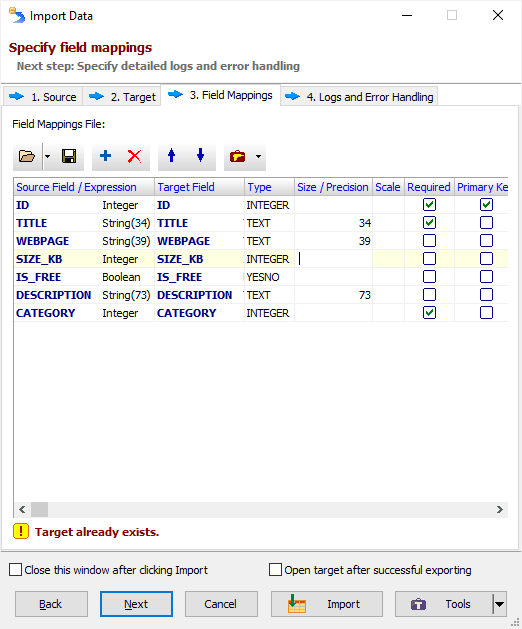
Task: Check Close this window after clicking Import
Action: pos(15,570)
